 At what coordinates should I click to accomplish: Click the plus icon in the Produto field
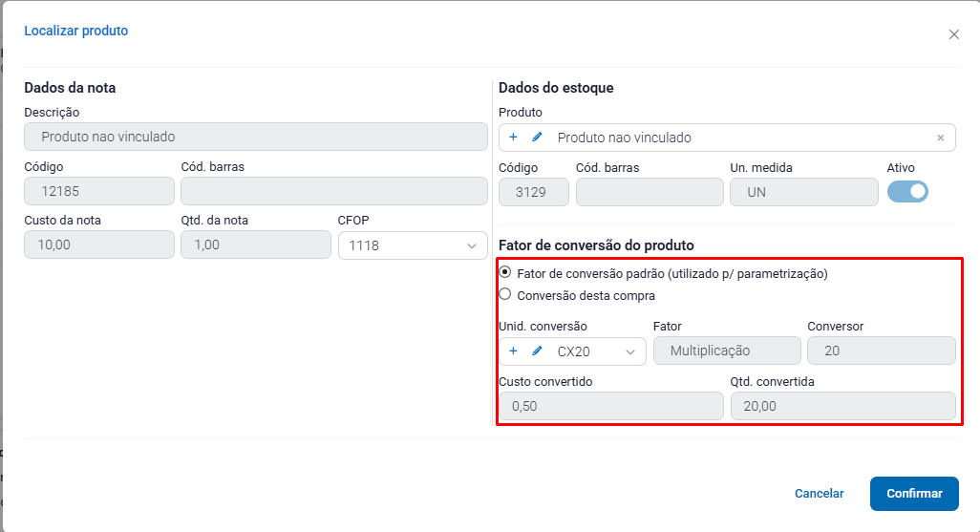513,138
